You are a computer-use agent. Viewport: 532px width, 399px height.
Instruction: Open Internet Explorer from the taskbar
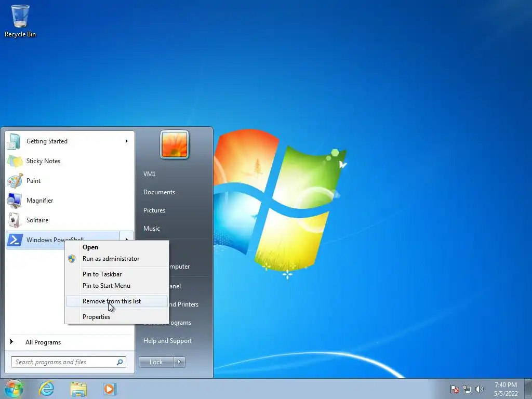pyautogui.click(x=46, y=389)
